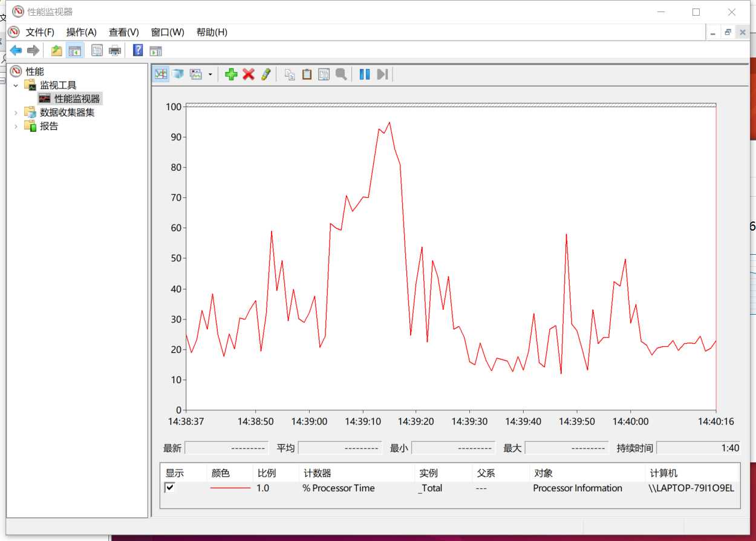The height and width of the screenshot is (541, 756).
Task: Click the 持续时间 field showing 1:40
Action: click(699, 448)
